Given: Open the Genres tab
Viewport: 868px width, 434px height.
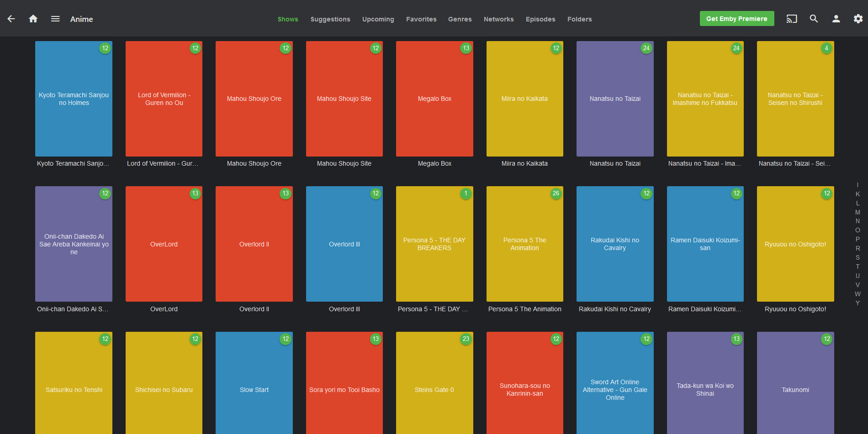Looking at the screenshot, I should pyautogui.click(x=460, y=19).
